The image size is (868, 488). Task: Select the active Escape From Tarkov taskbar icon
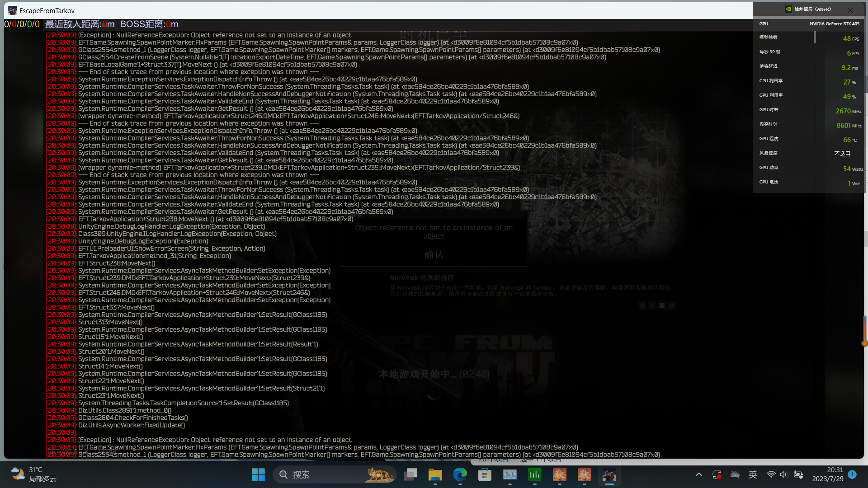pos(609,475)
